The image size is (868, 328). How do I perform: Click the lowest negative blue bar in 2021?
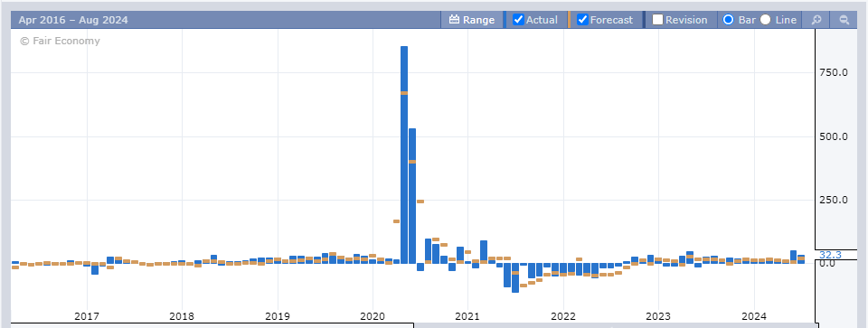515,277
